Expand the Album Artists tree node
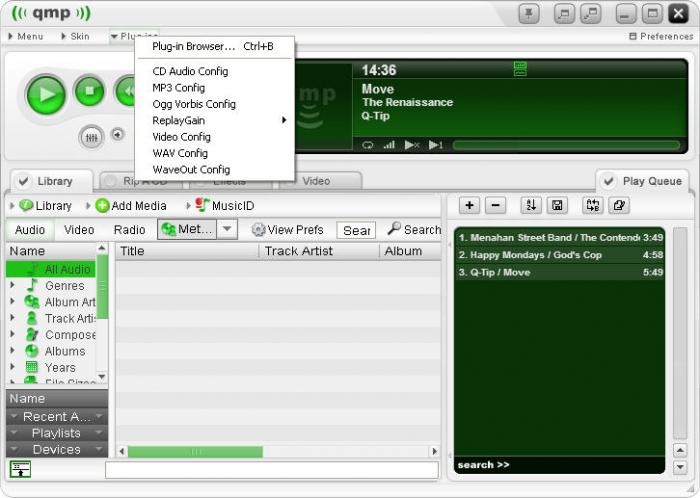The width and height of the screenshot is (700, 498). 12,302
